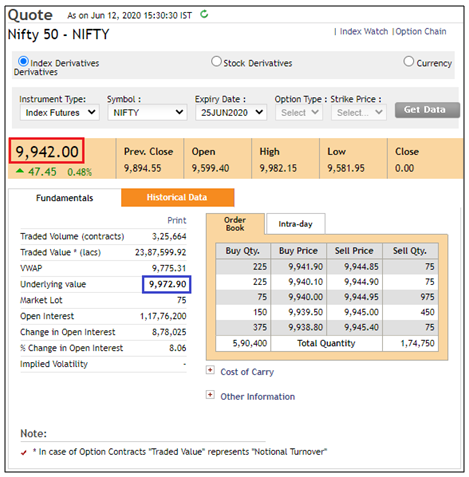Expand Cost of Carry with the plus icon
The height and width of the screenshot is (477, 469).
click(210, 370)
